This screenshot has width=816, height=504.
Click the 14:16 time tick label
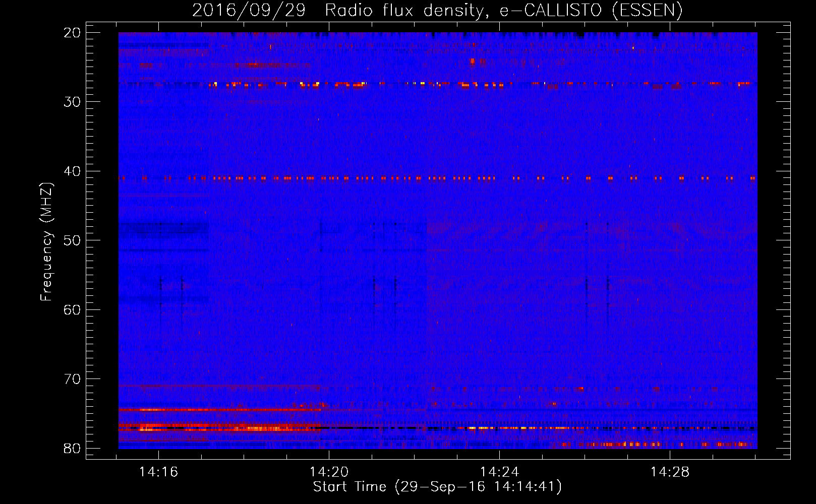158,472
